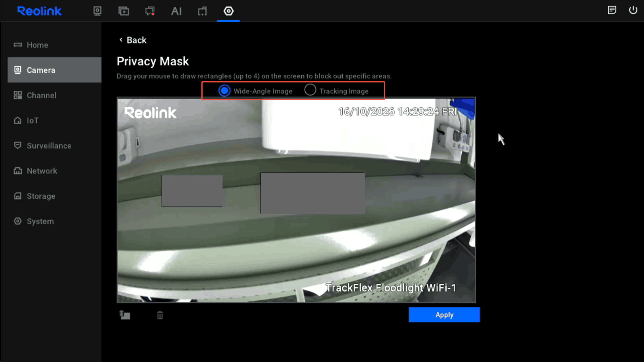Open the message log icon at top right
This screenshot has height=362, width=644.
612,10
